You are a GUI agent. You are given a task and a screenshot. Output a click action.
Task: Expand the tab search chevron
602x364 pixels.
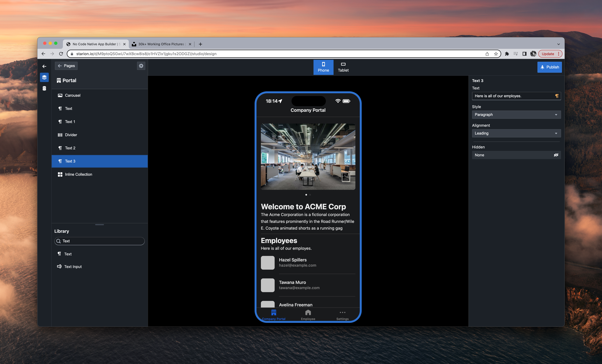pyautogui.click(x=558, y=44)
